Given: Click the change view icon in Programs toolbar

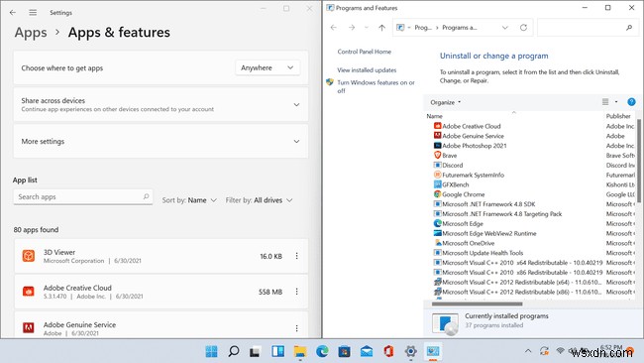Looking at the screenshot, I should 605,102.
